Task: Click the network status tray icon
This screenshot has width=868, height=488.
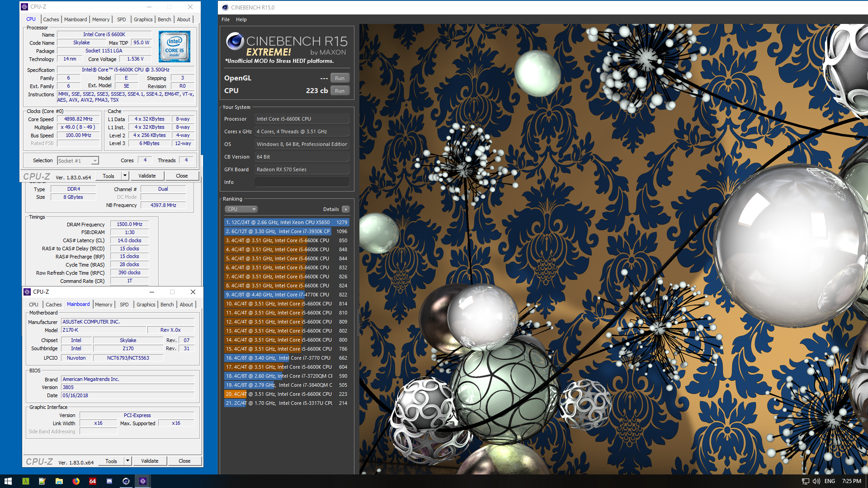Action: coord(805,481)
